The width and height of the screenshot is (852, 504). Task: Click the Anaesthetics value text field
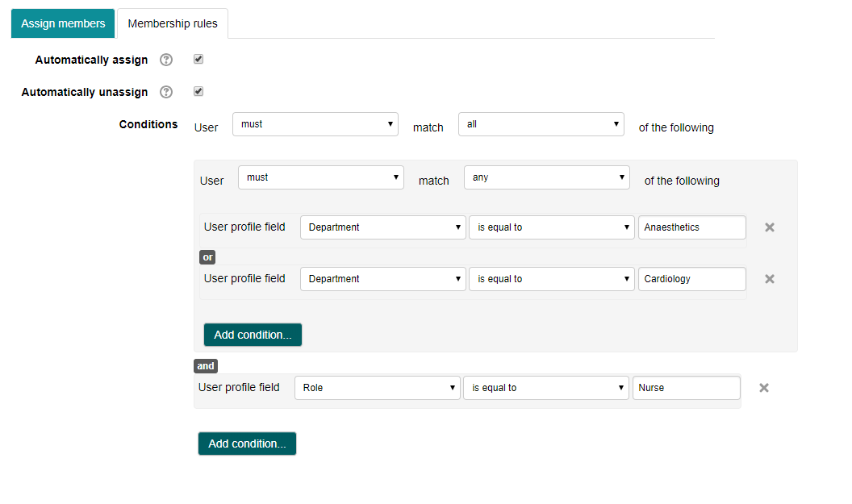[x=691, y=227]
